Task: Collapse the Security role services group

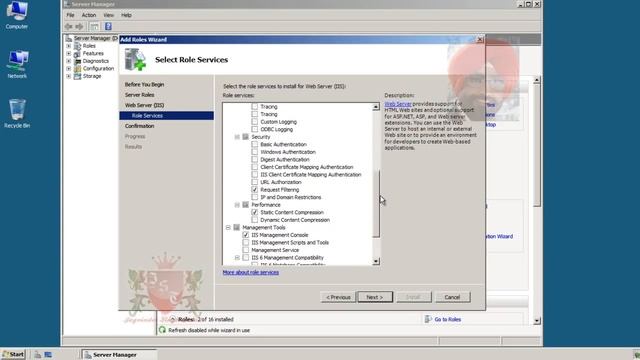Action: [x=237, y=137]
